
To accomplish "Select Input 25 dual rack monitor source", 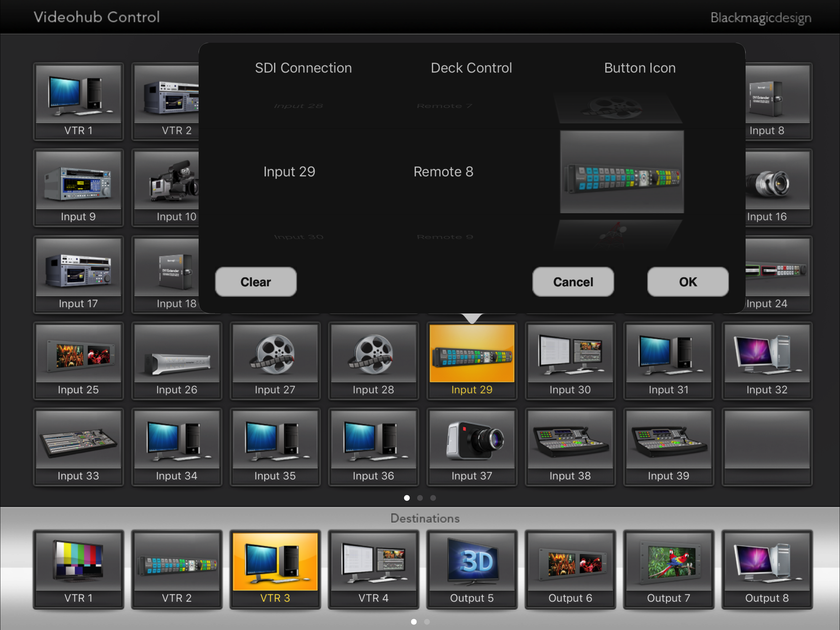I will [x=78, y=361].
